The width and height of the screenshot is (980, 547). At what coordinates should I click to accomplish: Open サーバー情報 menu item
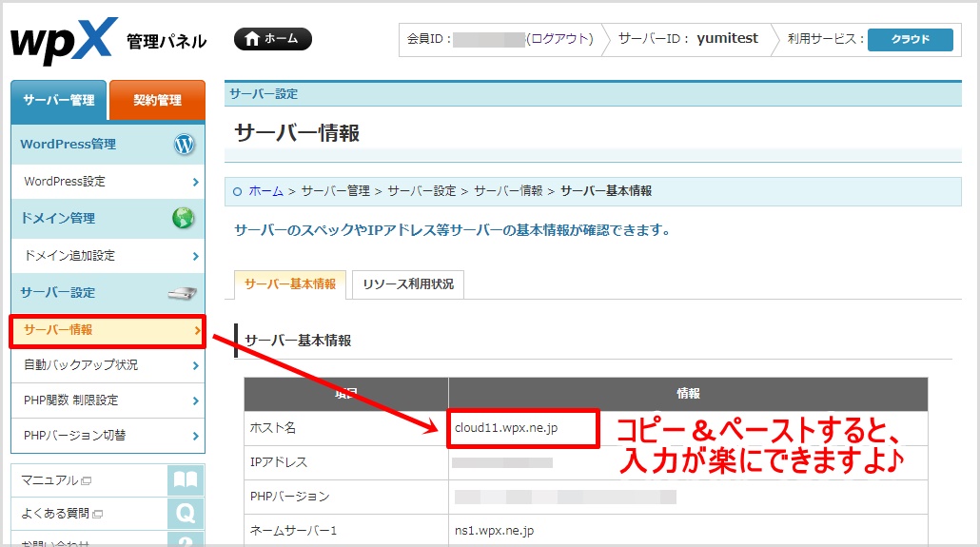(x=108, y=331)
